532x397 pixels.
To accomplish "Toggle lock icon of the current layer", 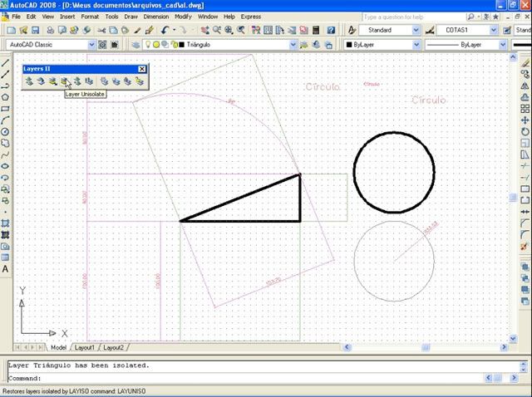I will coord(173,44).
